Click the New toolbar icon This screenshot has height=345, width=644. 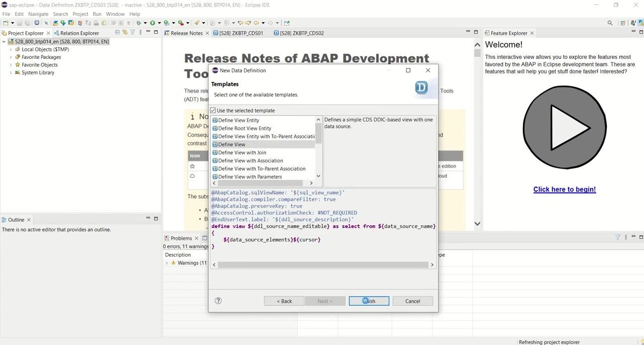click(6, 23)
